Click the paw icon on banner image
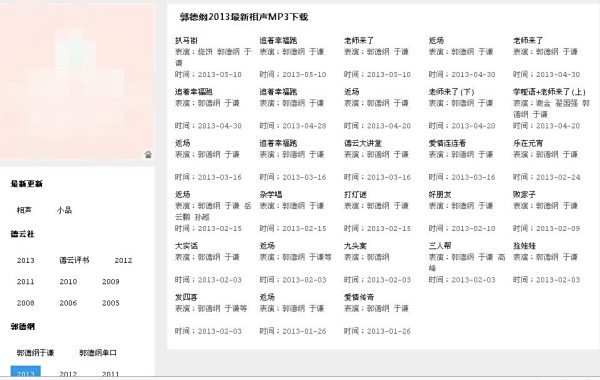 coord(148,154)
